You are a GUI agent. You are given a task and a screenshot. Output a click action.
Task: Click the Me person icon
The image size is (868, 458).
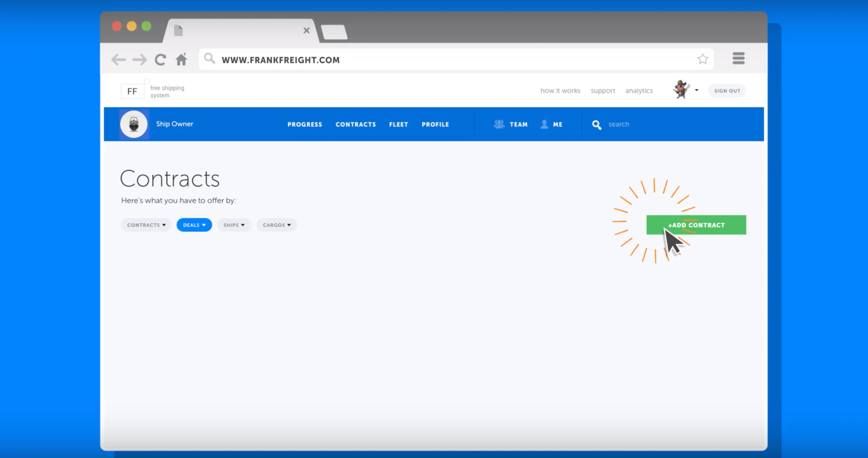click(544, 124)
